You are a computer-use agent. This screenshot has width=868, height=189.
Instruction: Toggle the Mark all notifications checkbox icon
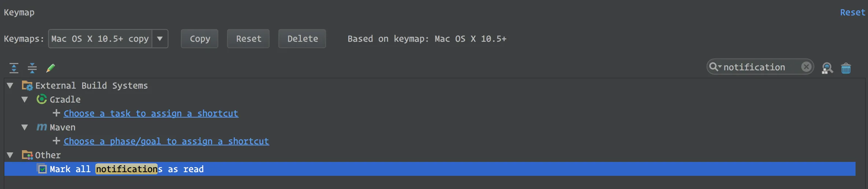click(x=43, y=169)
